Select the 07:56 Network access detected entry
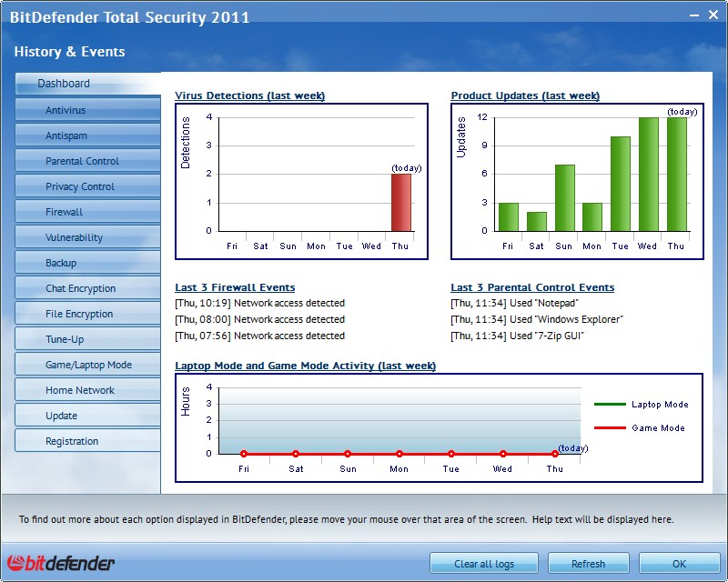Screen dimensions: 728x582 259,336
